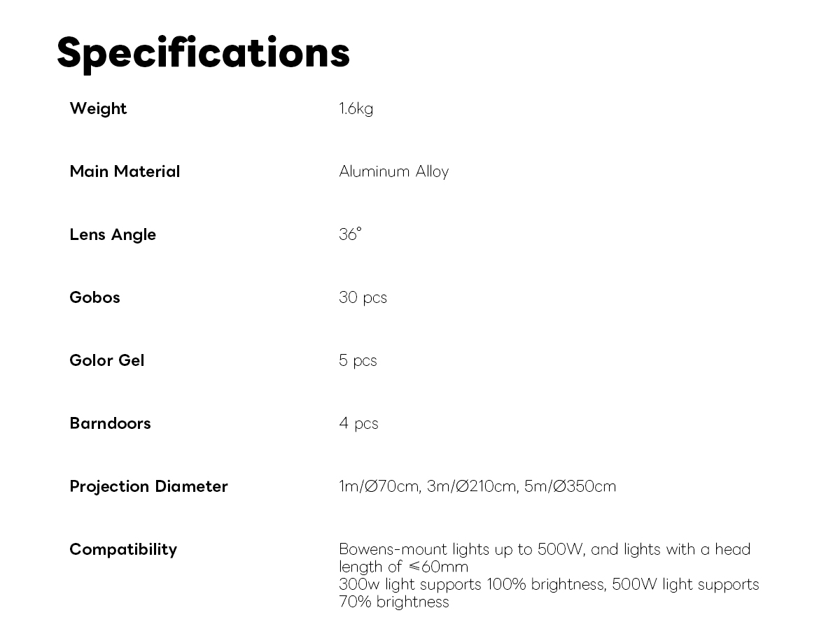
Task: Select the Gobos label
Action: (x=94, y=297)
